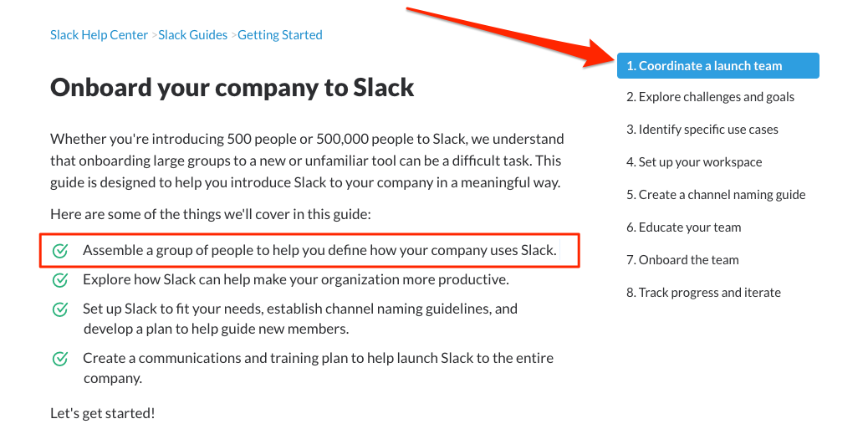Select "6. Educate your team" in sidebar
This screenshot has height=424, width=868.
point(683,227)
